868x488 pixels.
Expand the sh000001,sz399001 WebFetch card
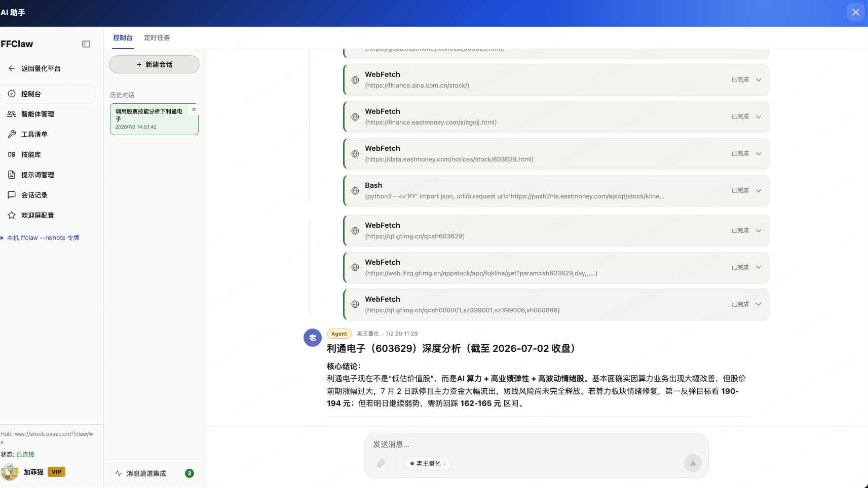click(x=759, y=304)
